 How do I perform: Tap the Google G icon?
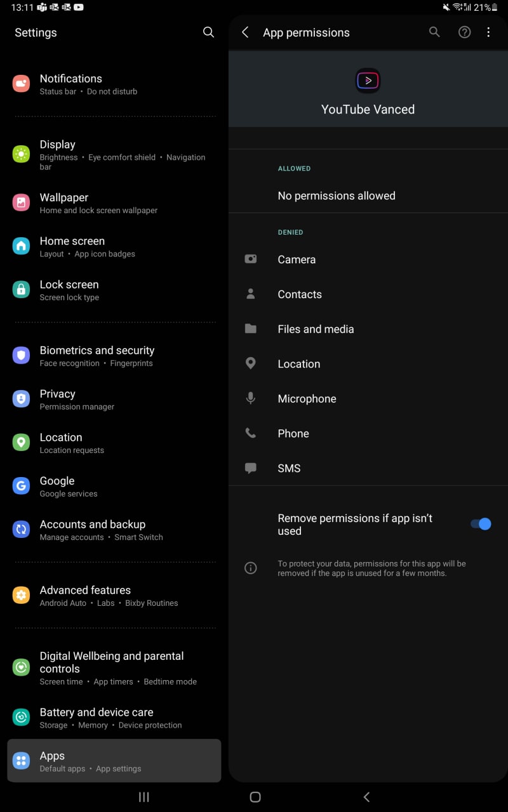22,486
